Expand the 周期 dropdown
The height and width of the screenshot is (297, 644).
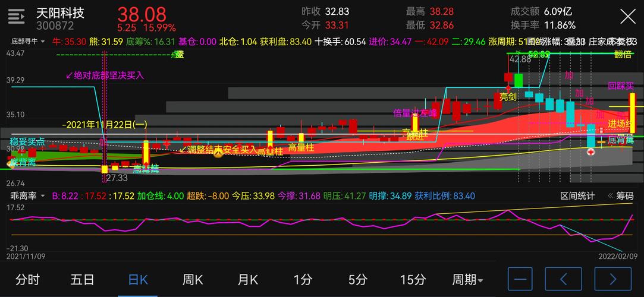467,280
